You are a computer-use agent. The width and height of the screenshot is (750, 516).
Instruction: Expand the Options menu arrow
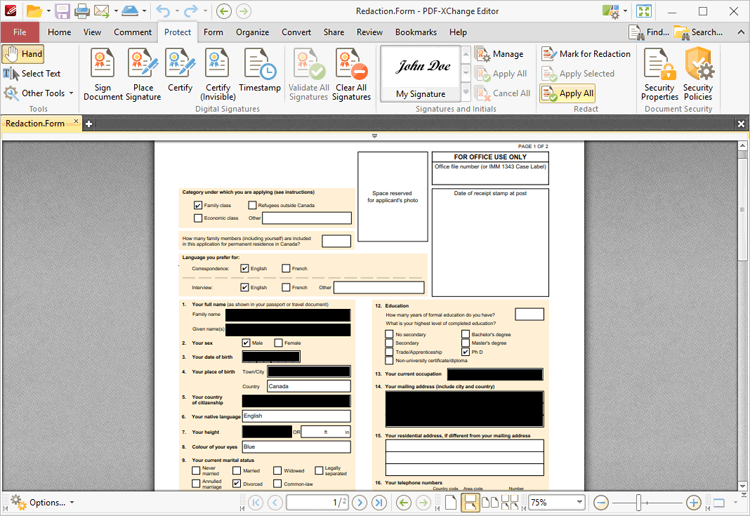(x=72, y=503)
